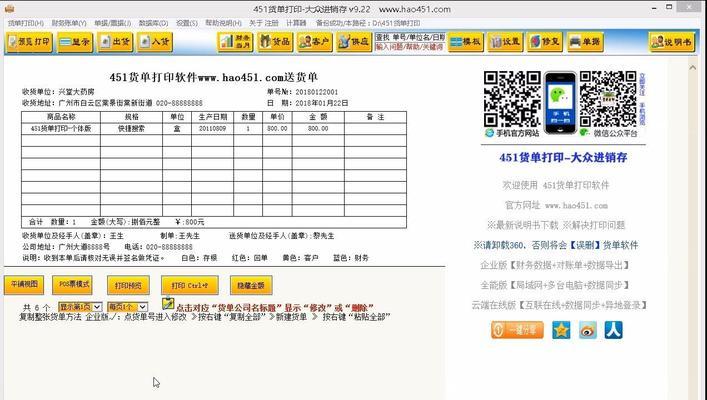Image resolution: width=707 pixels, height=400 pixels.
Task: Click the 预览打印 toolbar button
Action: [29, 42]
